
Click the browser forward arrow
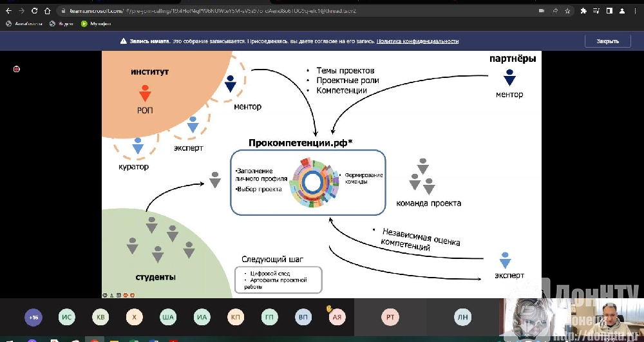(21, 11)
